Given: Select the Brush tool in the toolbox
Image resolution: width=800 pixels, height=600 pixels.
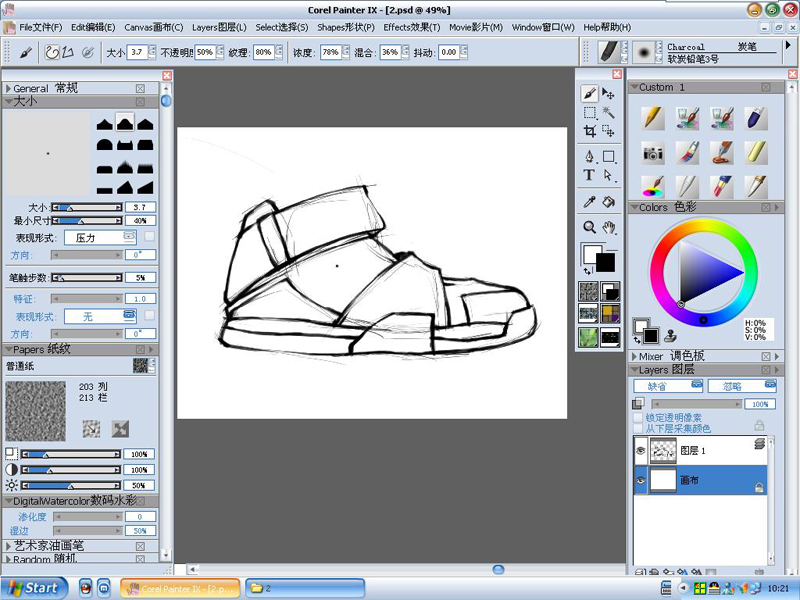Looking at the screenshot, I should [589, 93].
